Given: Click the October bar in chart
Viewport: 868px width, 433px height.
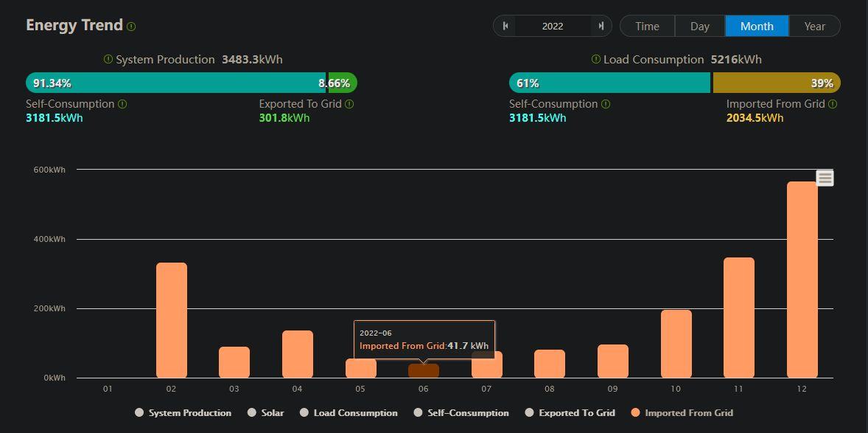Looking at the screenshot, I should 676,344.
